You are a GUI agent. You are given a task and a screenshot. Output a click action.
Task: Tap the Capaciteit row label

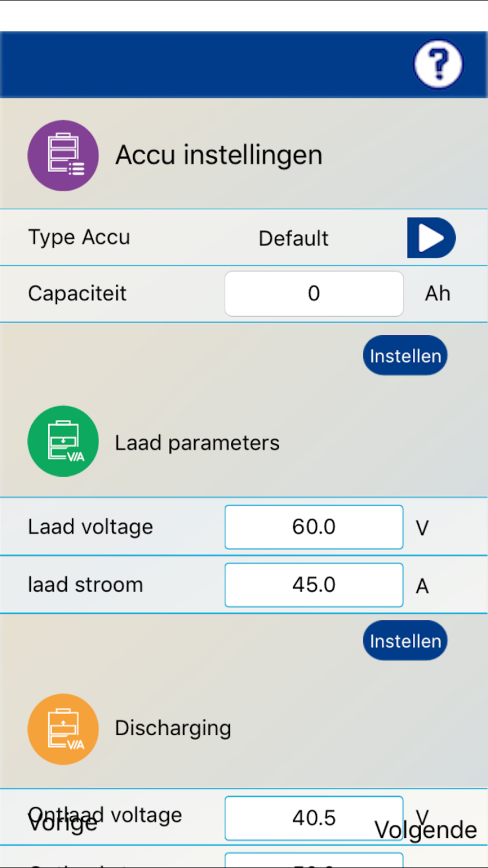pos(77,294)
